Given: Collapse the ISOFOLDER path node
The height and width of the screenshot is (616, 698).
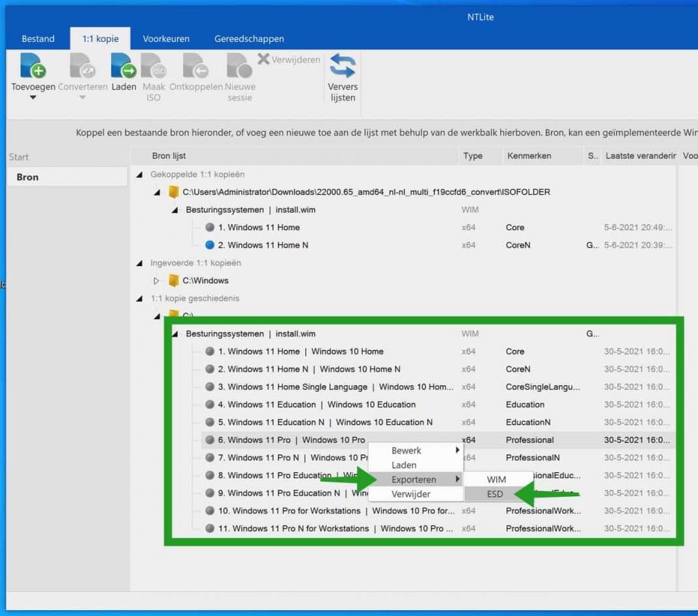Looking at the screenshot, I should [157, 192].
